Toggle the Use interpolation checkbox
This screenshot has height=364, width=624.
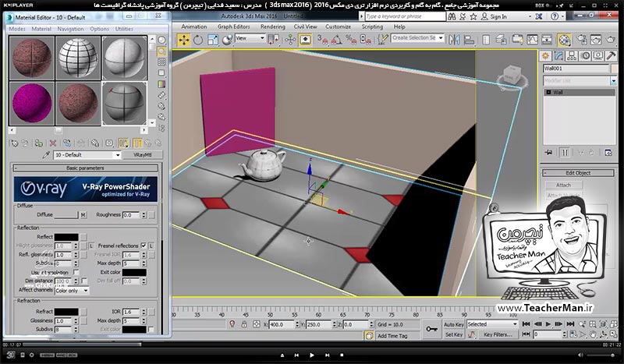(x=76, y=273)
